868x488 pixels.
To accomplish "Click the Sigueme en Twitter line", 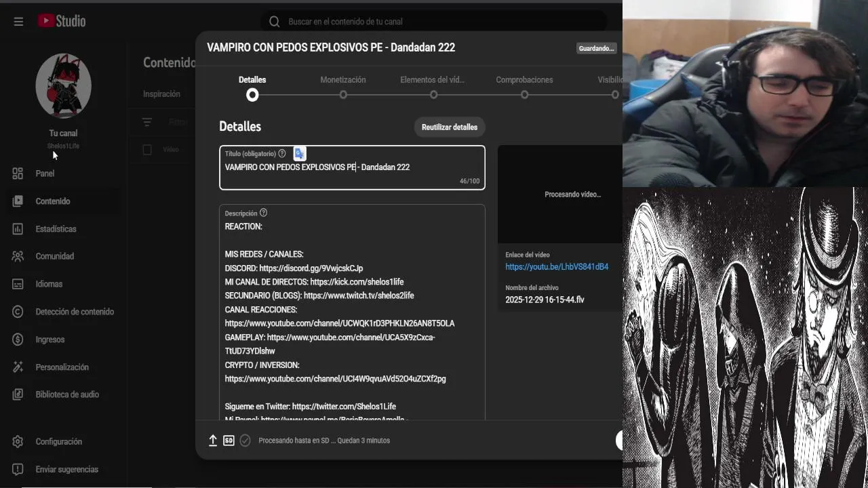I will click(311, 407).
